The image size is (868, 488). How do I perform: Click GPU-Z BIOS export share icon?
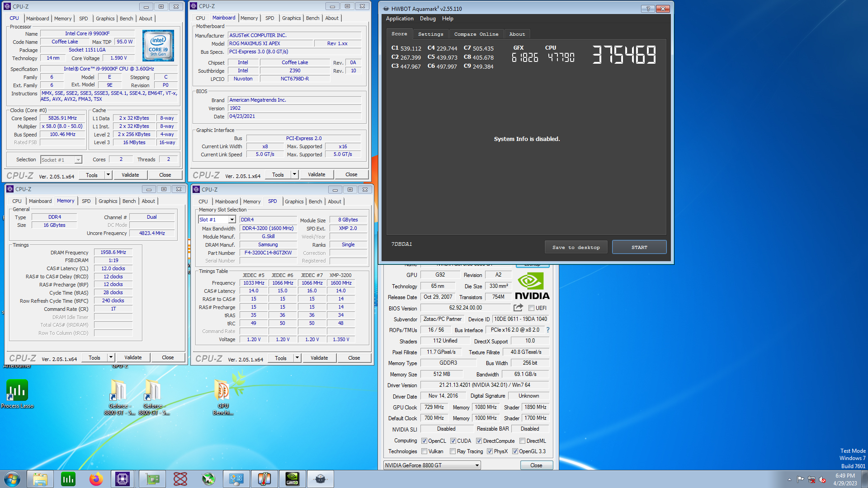point(518,308)
